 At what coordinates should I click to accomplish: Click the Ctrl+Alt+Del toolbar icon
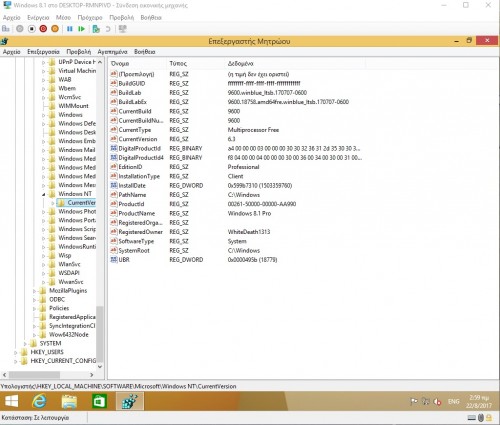(6, 29)
